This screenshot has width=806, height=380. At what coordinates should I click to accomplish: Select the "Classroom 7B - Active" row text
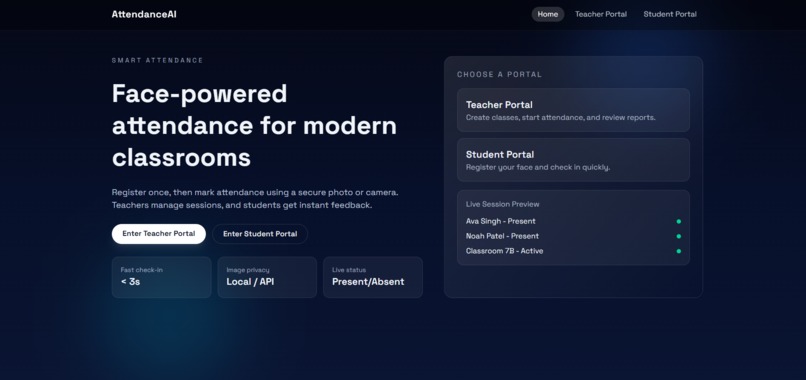(x=504, y=251)
